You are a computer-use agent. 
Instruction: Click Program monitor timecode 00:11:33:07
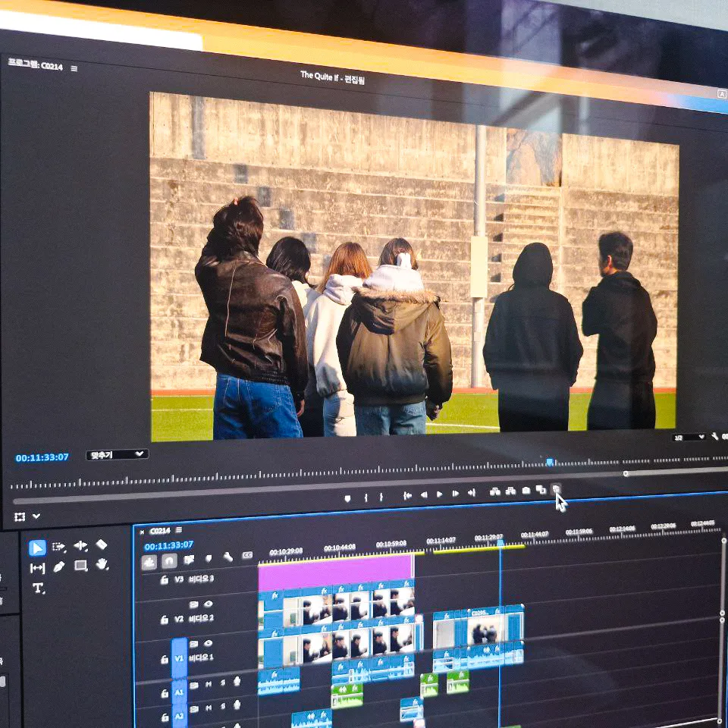click(42, 457)
